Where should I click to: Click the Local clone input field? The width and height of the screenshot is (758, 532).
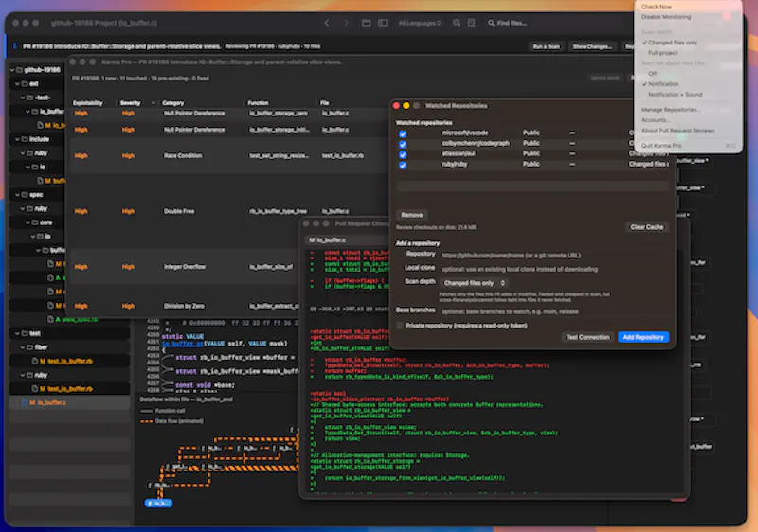pyautogui.click(x=552, y=269)
